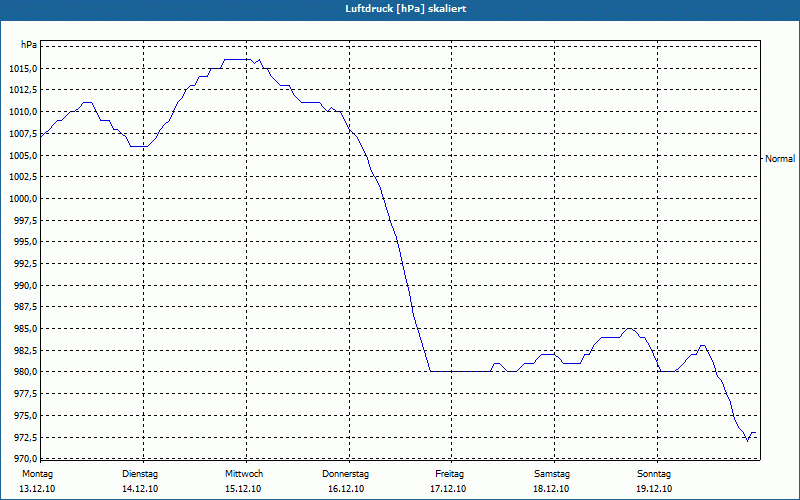Click the 975,0 y-axis value
This screenshot has height=500, width=800.
coord(26,415)
